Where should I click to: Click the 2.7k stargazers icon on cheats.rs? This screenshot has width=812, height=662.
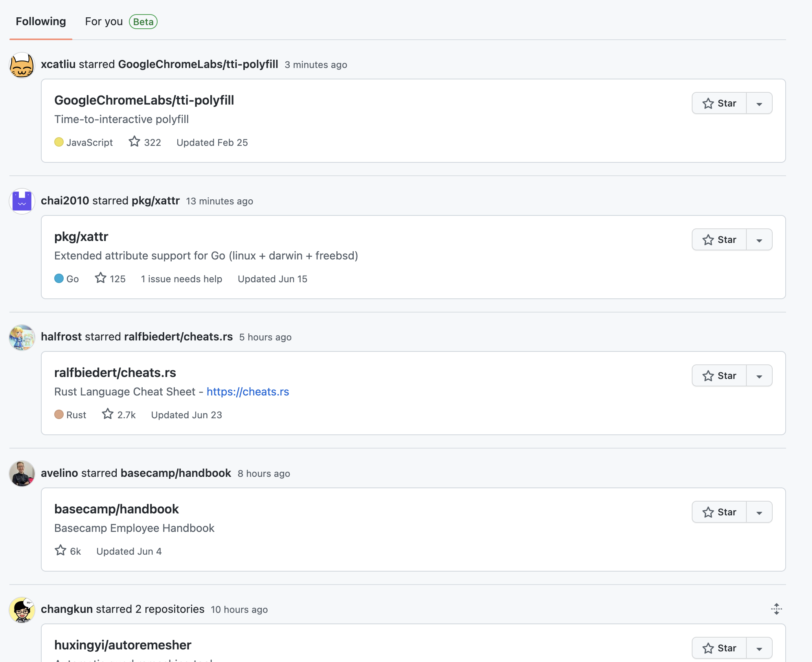click(x=108, y=414)
